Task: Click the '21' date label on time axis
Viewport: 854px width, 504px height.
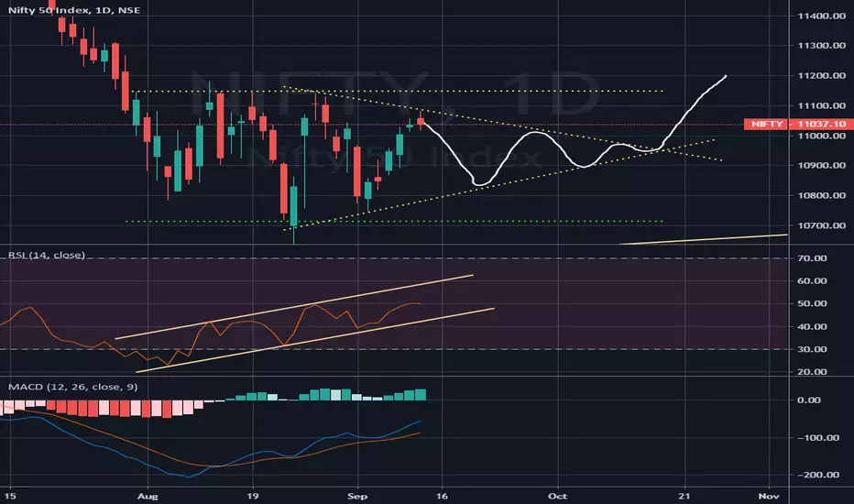Action: click(684, 497)
